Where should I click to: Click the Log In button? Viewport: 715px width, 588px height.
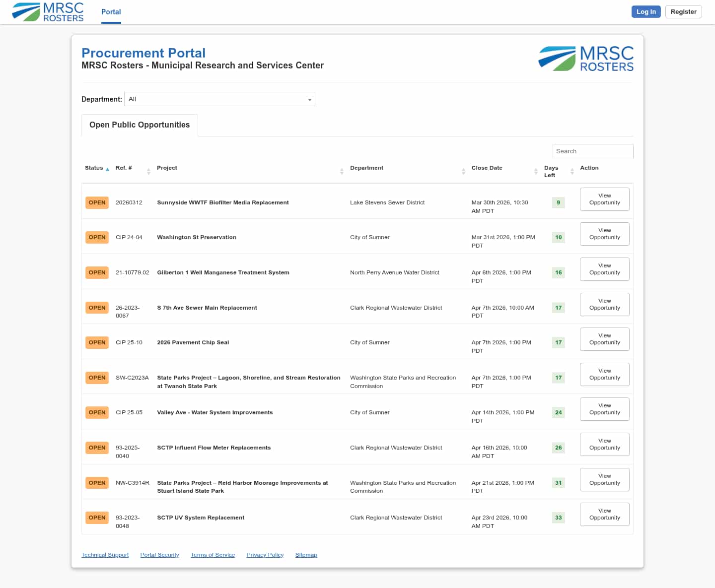pyautogui.click(x=645, y=12)
